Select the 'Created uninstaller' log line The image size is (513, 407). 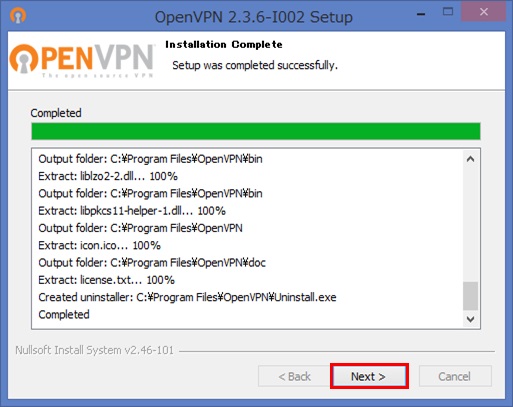pos(187,297)
